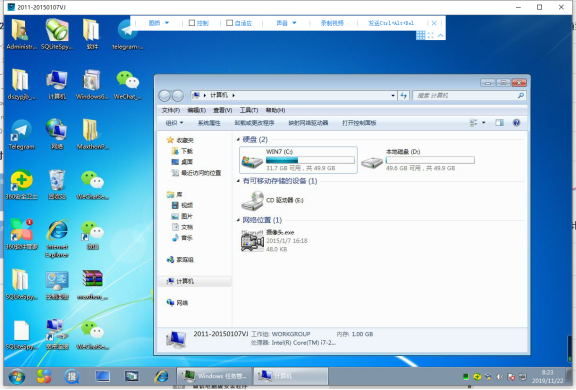Click the Explorer search field

(469, 95)
